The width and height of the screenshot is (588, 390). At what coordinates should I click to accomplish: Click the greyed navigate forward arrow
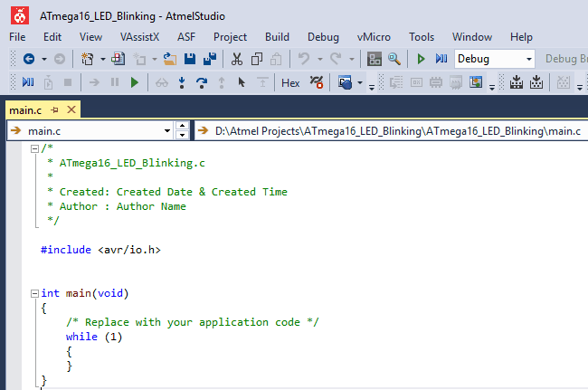pos(59,59)
